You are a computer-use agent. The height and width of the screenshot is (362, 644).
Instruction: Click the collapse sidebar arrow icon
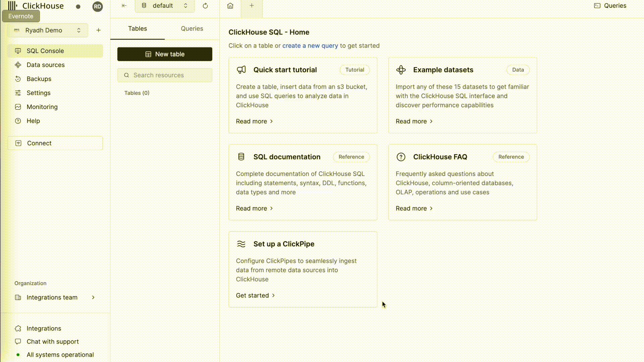[124, 6]
